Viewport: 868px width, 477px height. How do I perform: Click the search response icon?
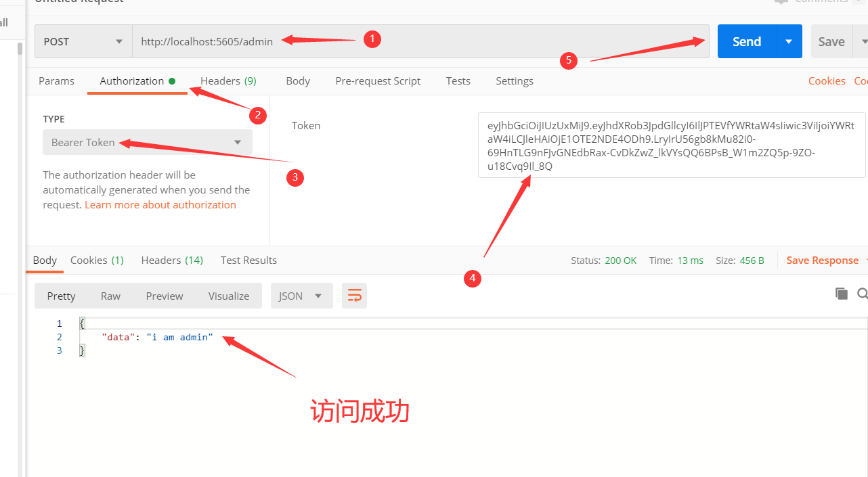pyautogui.click(x=863, y=293)
